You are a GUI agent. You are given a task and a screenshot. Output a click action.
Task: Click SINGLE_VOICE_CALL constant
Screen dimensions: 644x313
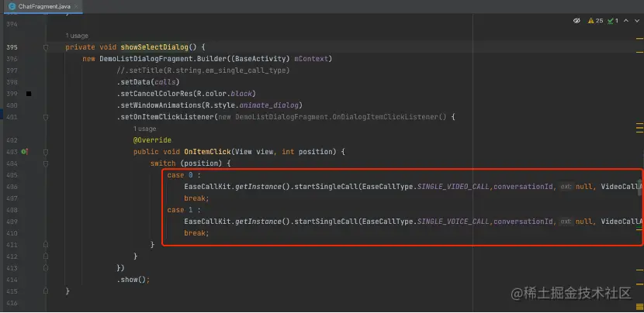pyautogui.click(x=453, y=222)
